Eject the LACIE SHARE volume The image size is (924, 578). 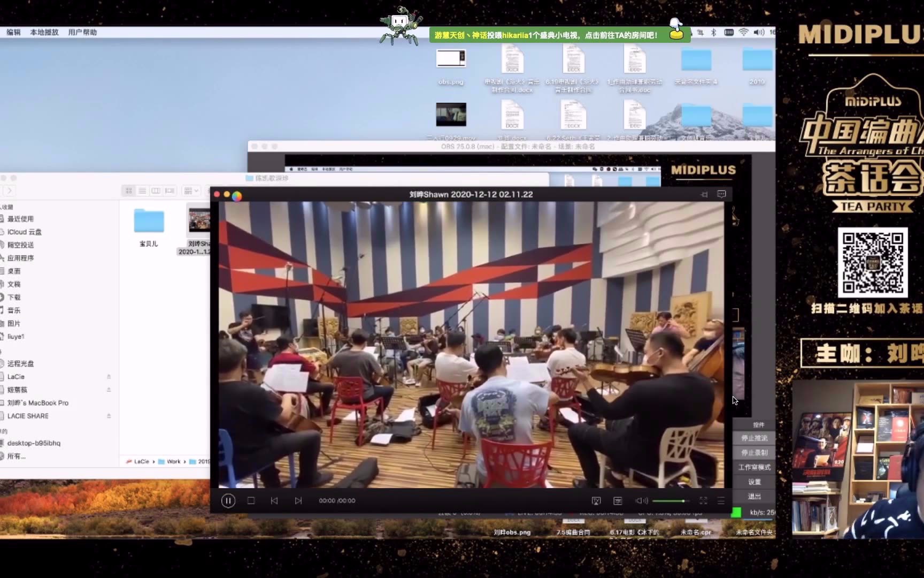click(109, 416)
